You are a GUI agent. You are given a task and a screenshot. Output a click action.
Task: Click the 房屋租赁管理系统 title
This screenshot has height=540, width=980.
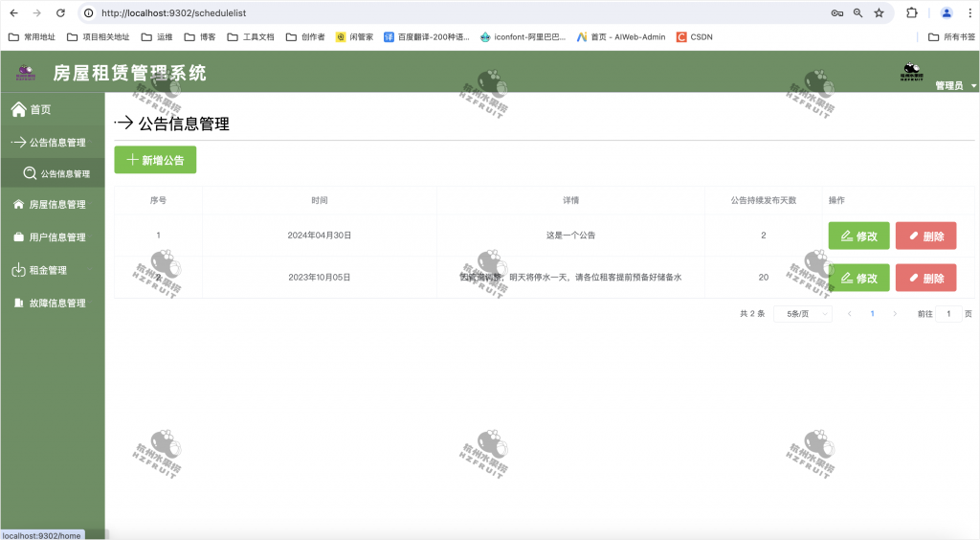coord(129,73)
